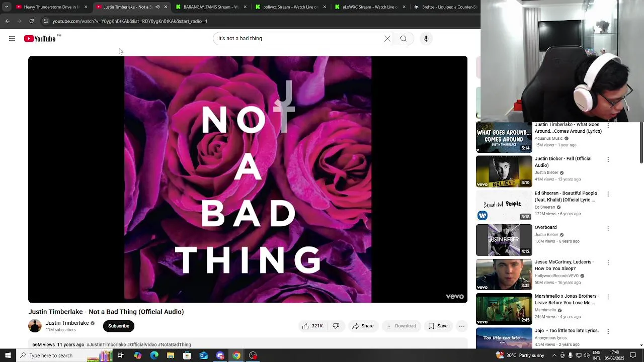Share the video
This screenshot has width=644, height=362.
363,326
